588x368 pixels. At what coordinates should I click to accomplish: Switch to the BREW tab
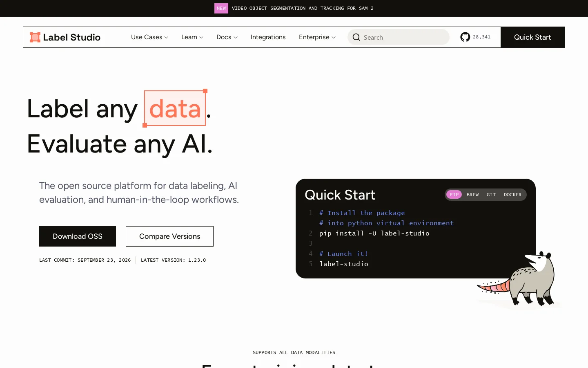[x=472, y=195]
